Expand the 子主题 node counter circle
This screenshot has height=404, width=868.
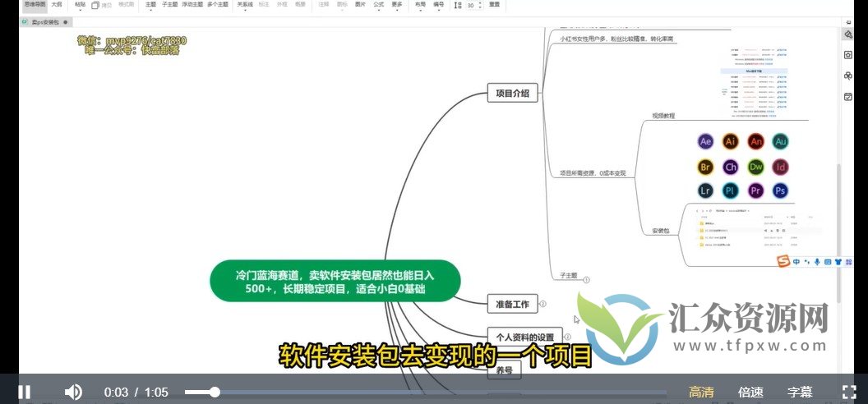click(586, 280)
